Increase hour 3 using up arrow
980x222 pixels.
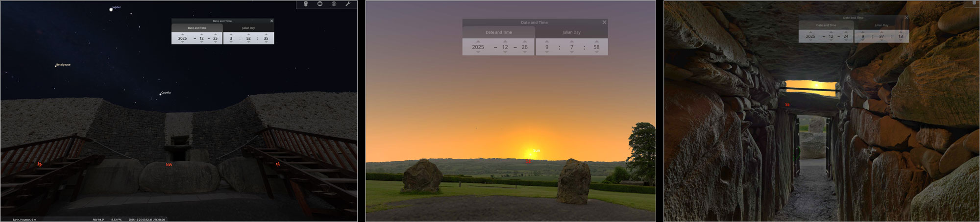[231, 34]
